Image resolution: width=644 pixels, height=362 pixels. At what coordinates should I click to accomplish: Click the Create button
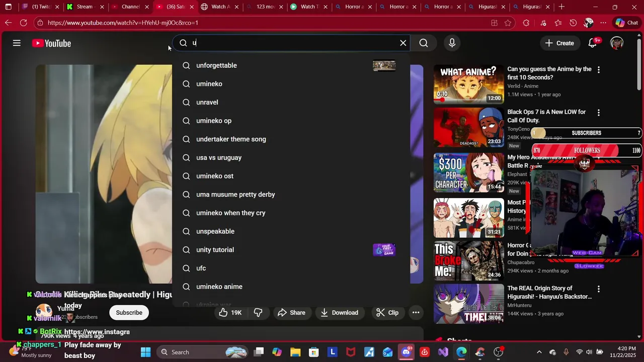pos(559,43)
